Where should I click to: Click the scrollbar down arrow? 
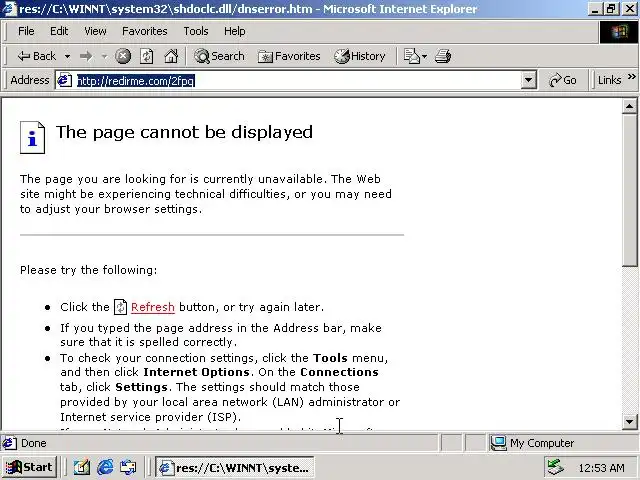pos(629,422)
